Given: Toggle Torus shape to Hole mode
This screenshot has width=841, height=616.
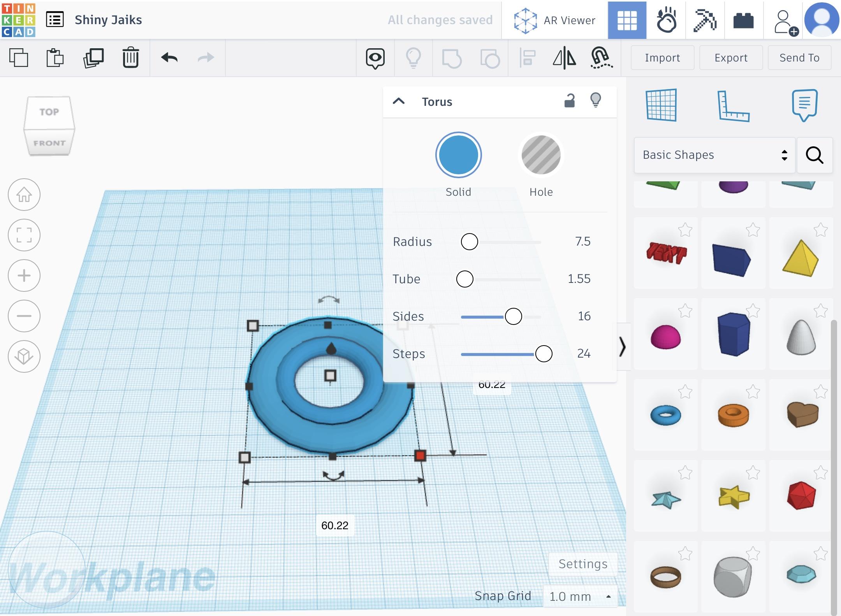Looking at the screenshot, I should (x=541, y=154).
